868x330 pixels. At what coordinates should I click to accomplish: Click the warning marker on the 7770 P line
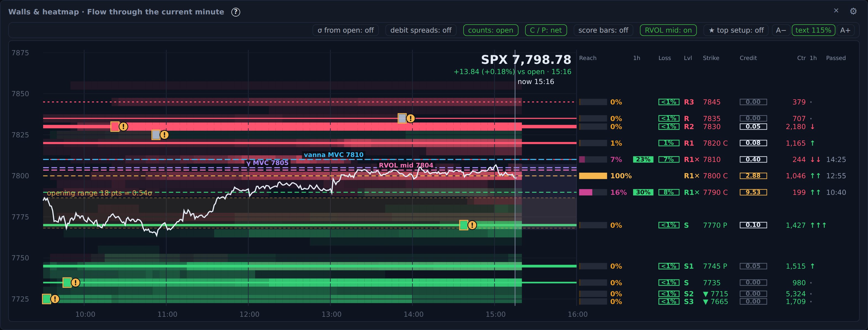[472, 225]
